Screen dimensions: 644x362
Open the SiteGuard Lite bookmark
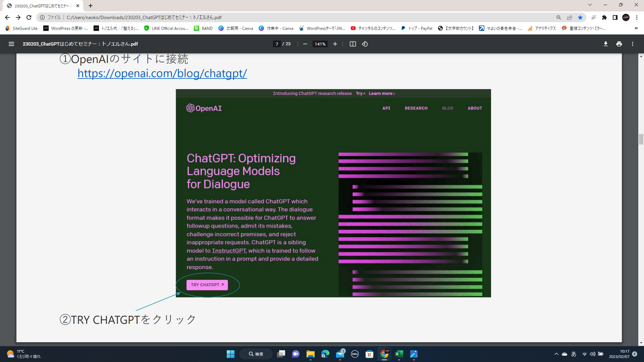click(21, 28)
